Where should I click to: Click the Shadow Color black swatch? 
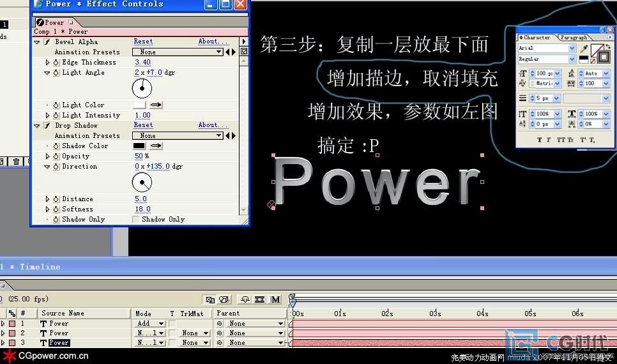pos(139,146)
